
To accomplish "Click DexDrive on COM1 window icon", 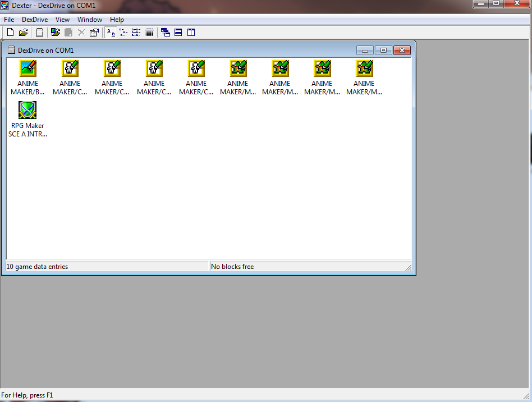I will [12, 51].
